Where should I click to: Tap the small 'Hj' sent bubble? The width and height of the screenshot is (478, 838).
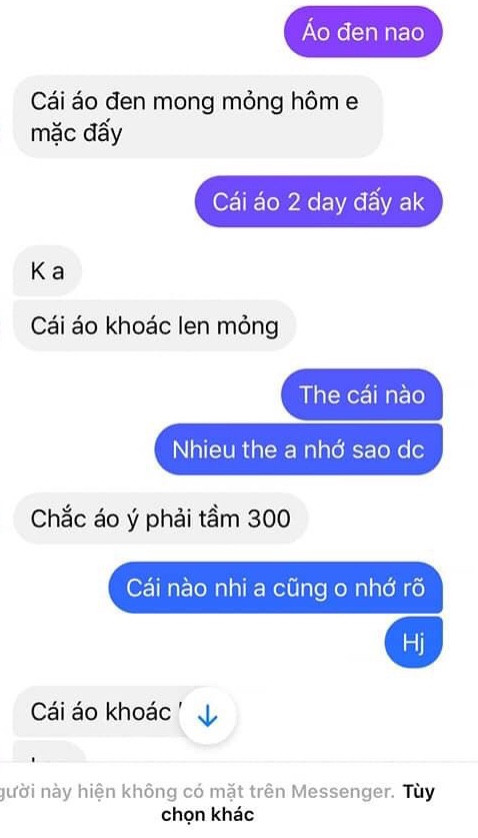[414, 642]
